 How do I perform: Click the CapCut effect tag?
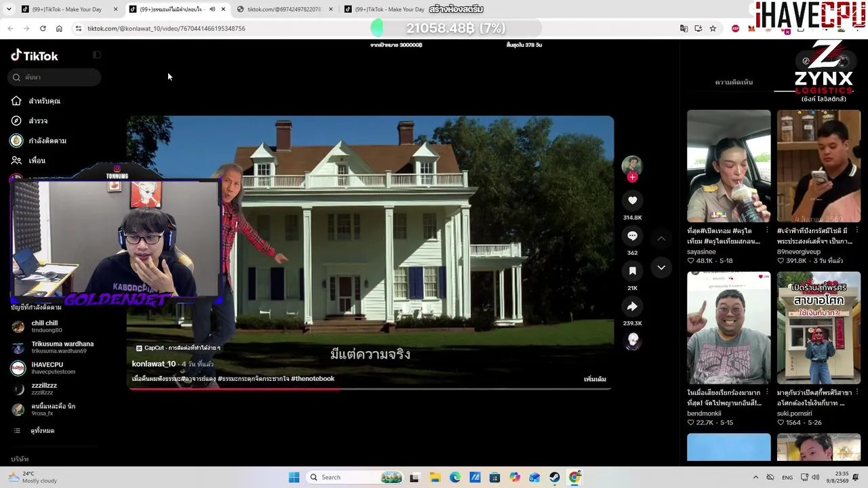click(178, 348)
